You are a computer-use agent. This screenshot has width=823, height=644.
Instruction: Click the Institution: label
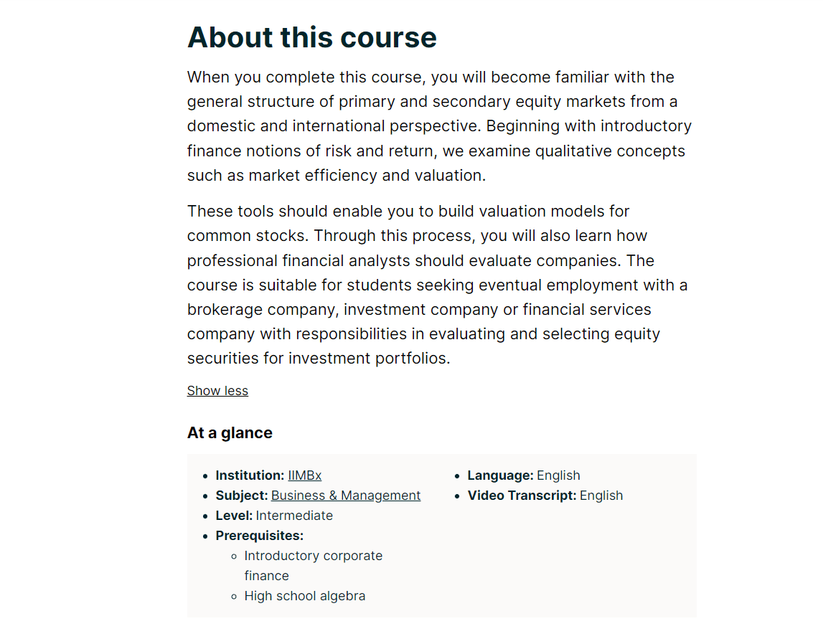click(x=250, y=475)
